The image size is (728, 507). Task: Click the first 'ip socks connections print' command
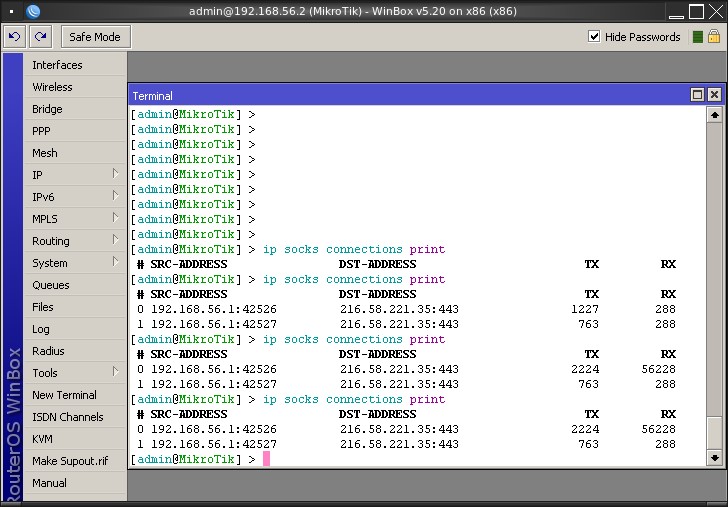354,249
